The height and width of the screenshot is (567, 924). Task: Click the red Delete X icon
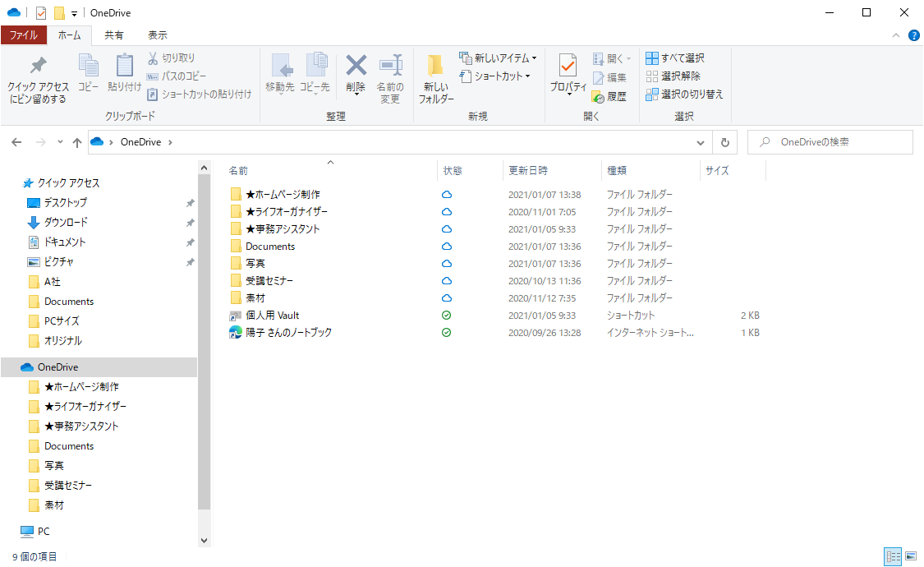356,65
